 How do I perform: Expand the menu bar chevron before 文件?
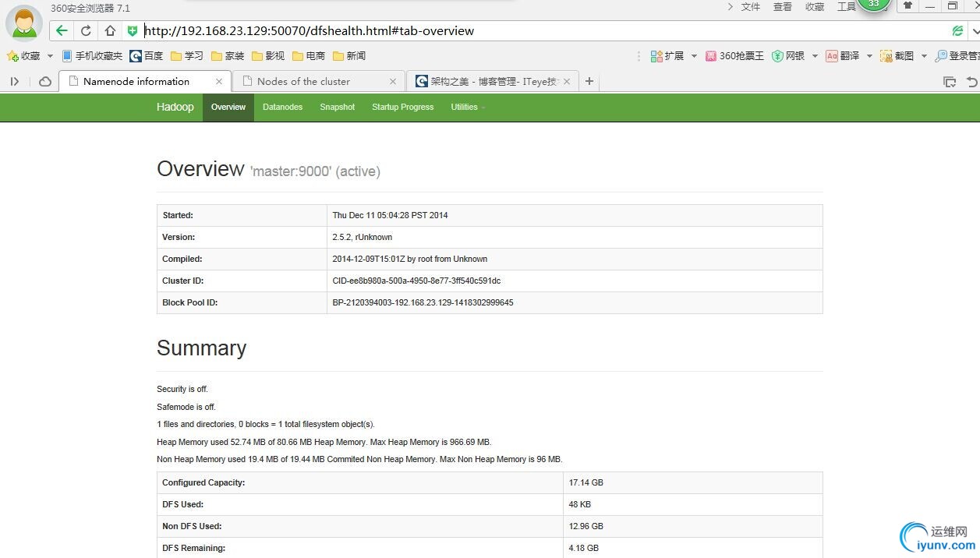pos(730,7)
